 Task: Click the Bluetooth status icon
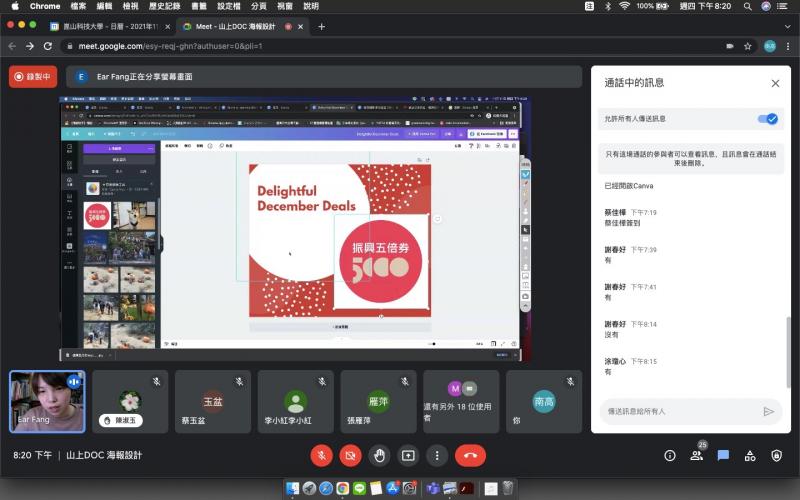coord(608,6)
